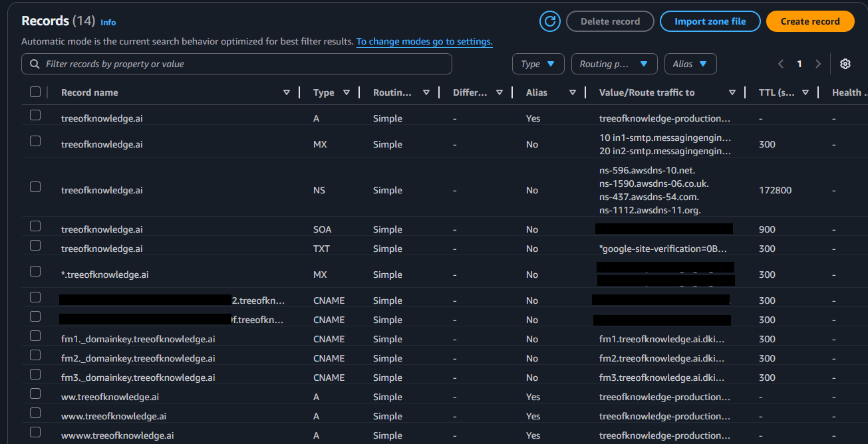Click the Create record button
The height and width of the screenshot is (444, 868).
click(x=809, y=21)
